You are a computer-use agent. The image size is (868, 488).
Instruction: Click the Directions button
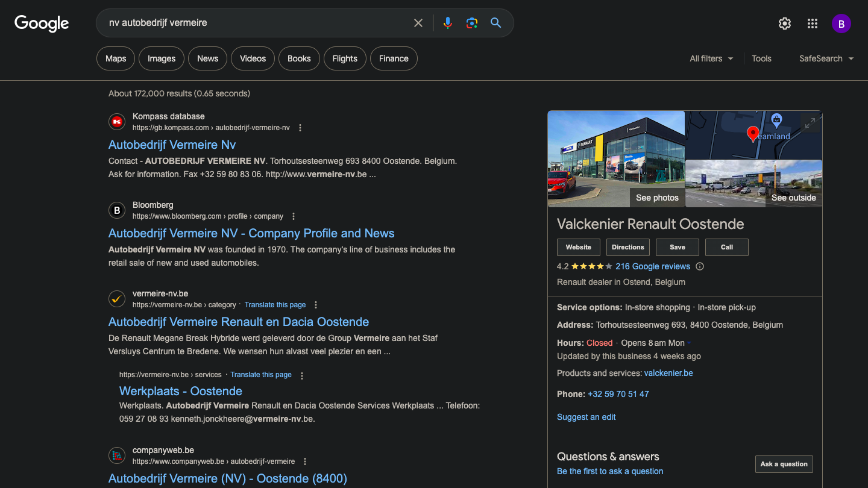tap(627, 247)
